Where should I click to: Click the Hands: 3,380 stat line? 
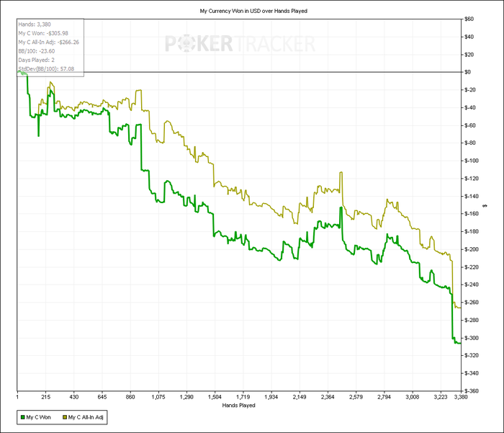click(x=35, y=24)
